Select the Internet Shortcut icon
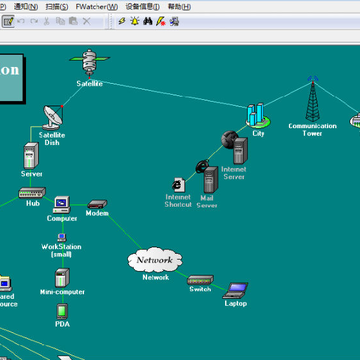Viewport: 360px width, 360px height. click(x=178, y=185)
